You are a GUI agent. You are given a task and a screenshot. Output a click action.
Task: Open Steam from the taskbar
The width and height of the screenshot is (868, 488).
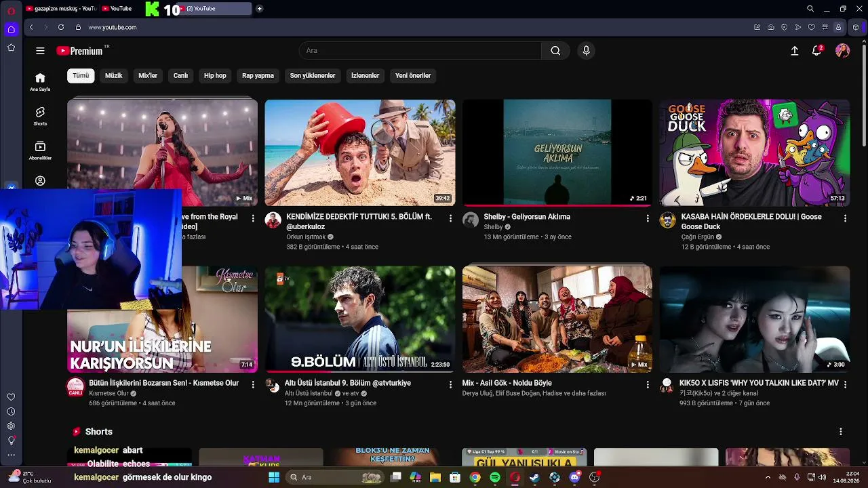(535, 478)
